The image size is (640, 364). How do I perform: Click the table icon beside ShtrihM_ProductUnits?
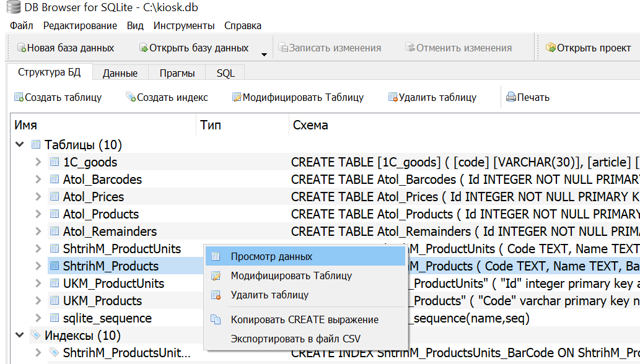pyautogui.click(x=55, y=248)
